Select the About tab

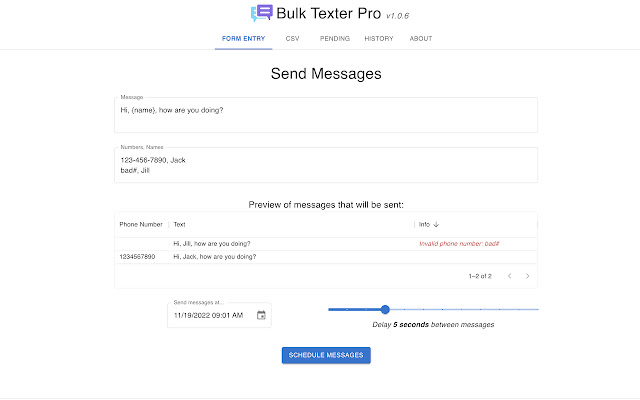pos(421,39)
